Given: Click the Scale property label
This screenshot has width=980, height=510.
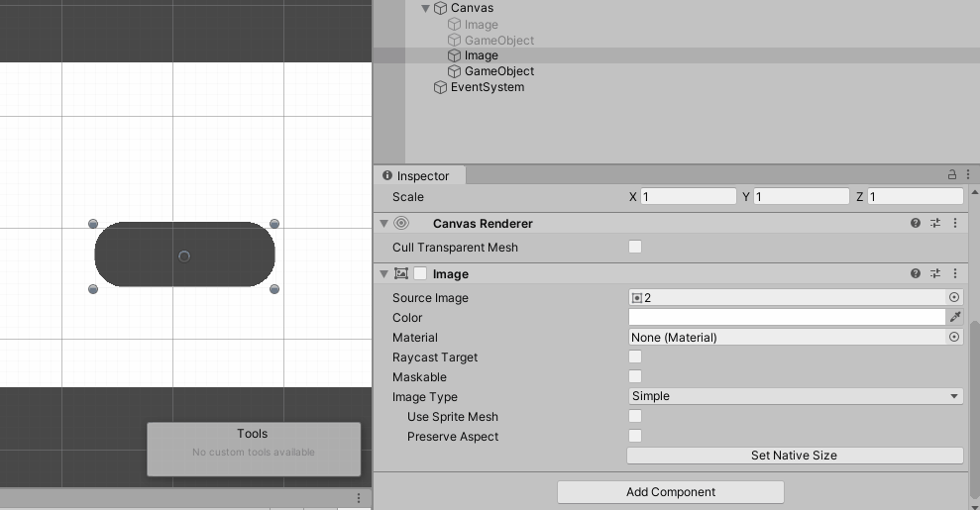Looking at the screenshot, I should [x=408, y=197].
